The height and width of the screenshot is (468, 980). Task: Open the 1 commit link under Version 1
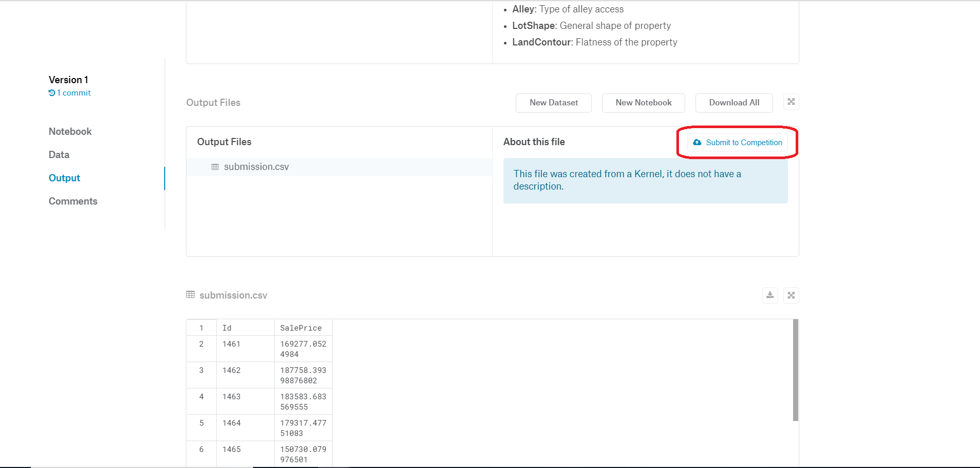coord(73,92)
